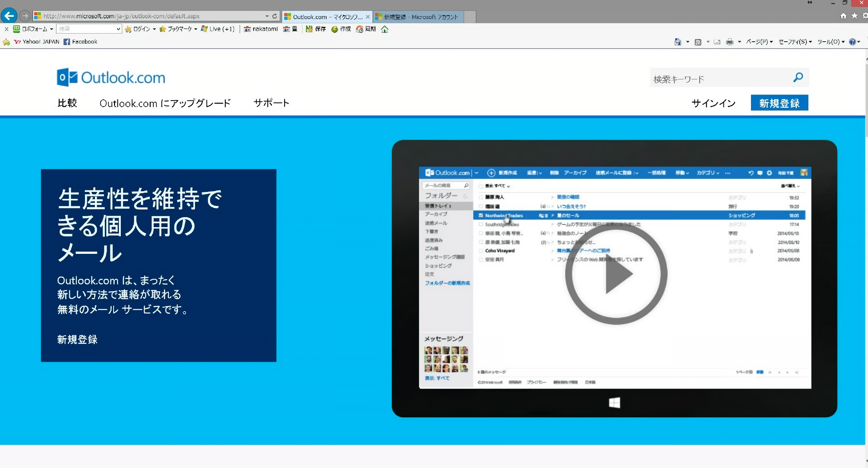Click the browser forward arrow button
This screenshot has height=468, width=868.
coord(25,16)
